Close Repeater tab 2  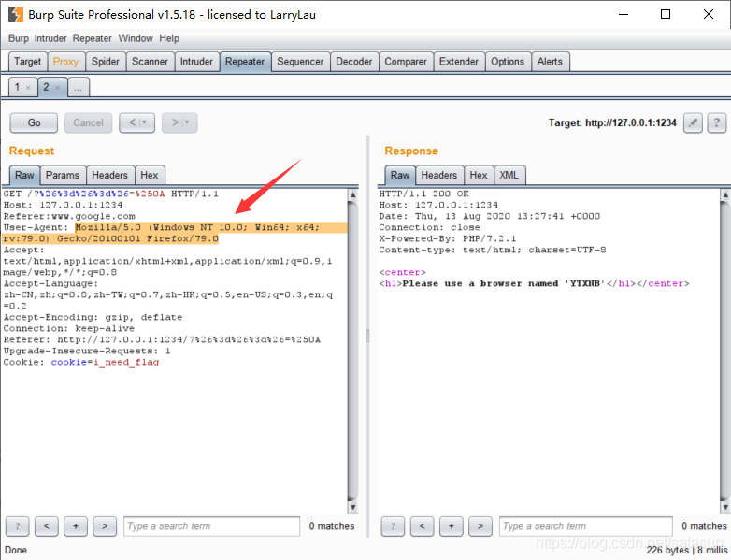click(57, 88)
